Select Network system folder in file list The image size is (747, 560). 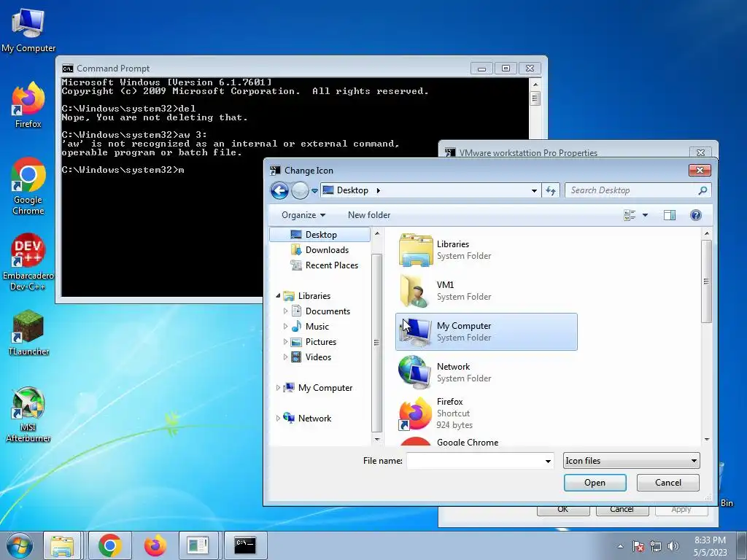[486, 373]
